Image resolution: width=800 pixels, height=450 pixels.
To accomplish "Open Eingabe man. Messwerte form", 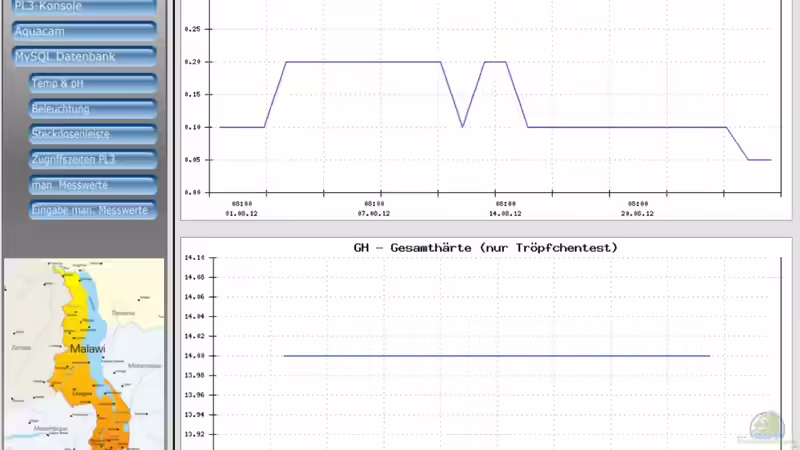I will [93, 210].
